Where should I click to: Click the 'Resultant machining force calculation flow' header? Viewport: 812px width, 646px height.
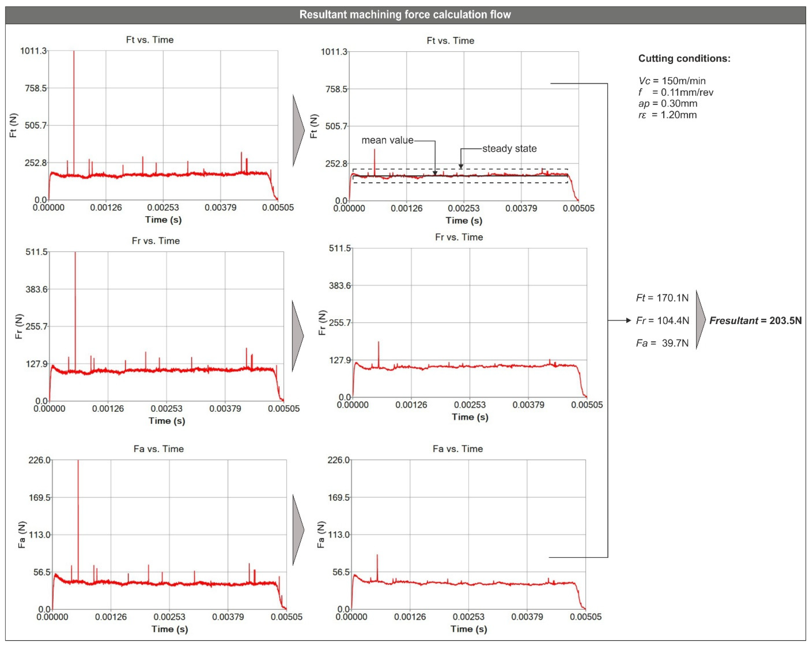pyautogui.click(x=405, y=15)
